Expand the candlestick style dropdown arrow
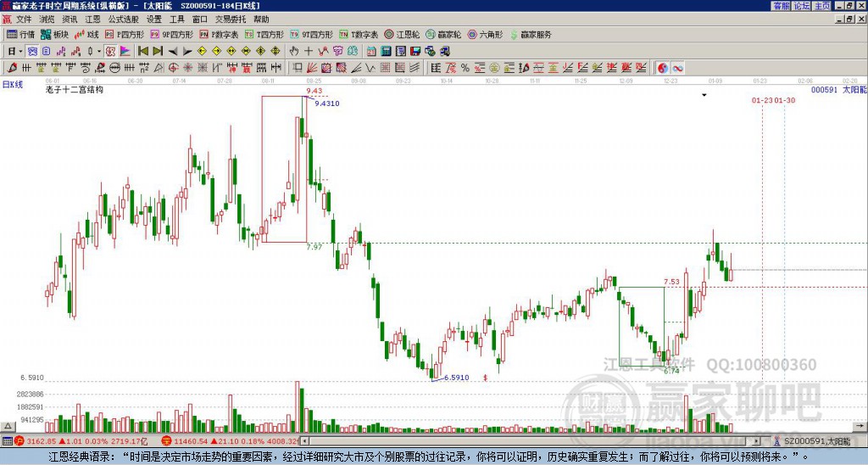Image resolution: width=868 pixels, height=465 pixels. point(99,52)
